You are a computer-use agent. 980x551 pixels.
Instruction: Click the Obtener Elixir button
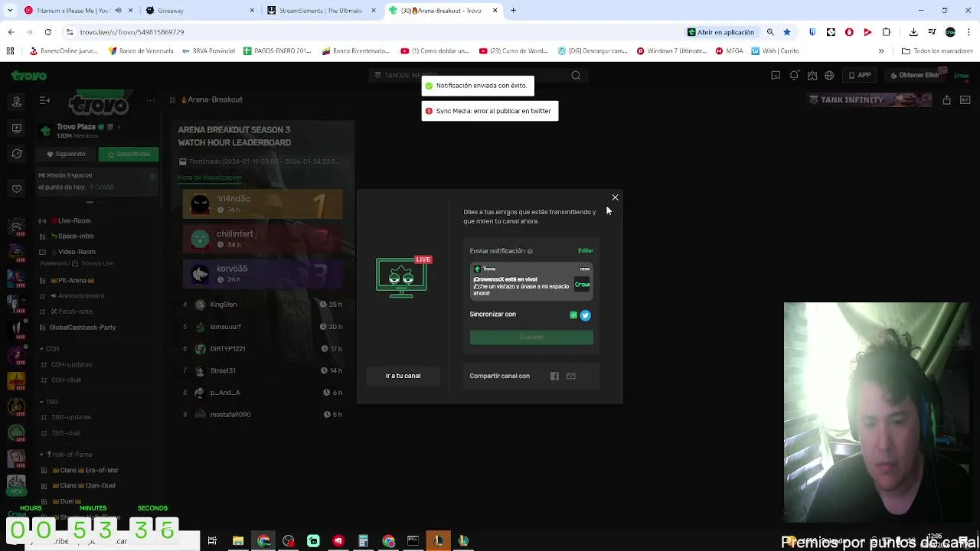point(914,75)
